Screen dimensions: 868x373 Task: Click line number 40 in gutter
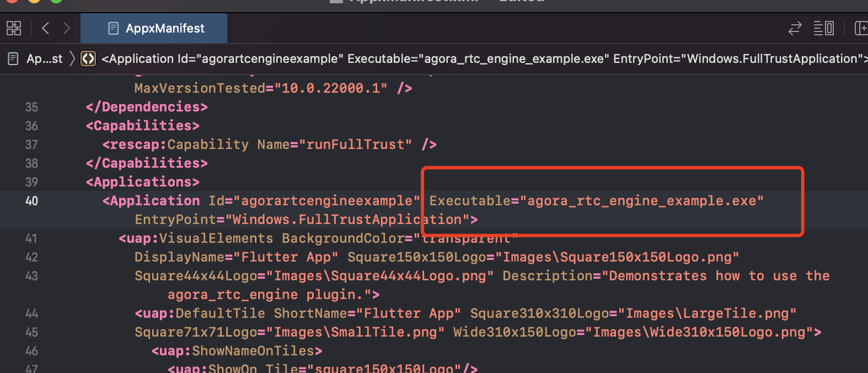(x=31, y=201)
